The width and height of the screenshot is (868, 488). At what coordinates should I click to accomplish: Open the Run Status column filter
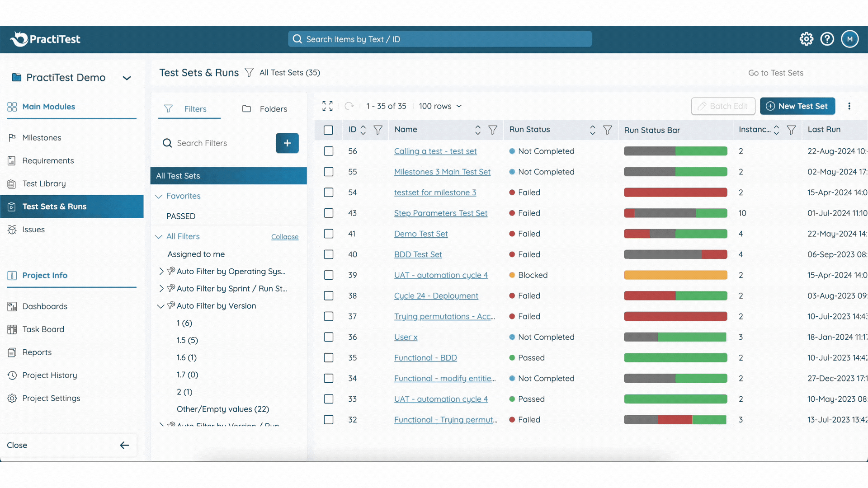(x=607, y=130)
